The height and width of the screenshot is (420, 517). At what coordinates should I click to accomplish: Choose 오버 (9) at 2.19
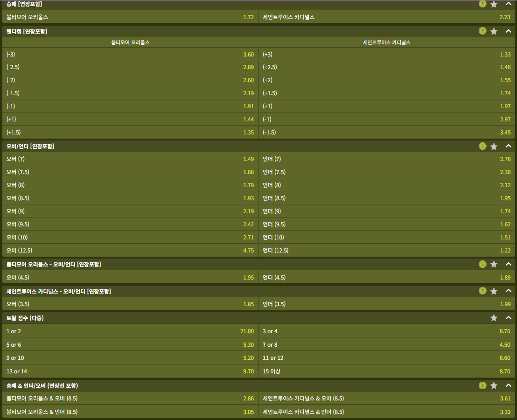[x=130, y=211]
